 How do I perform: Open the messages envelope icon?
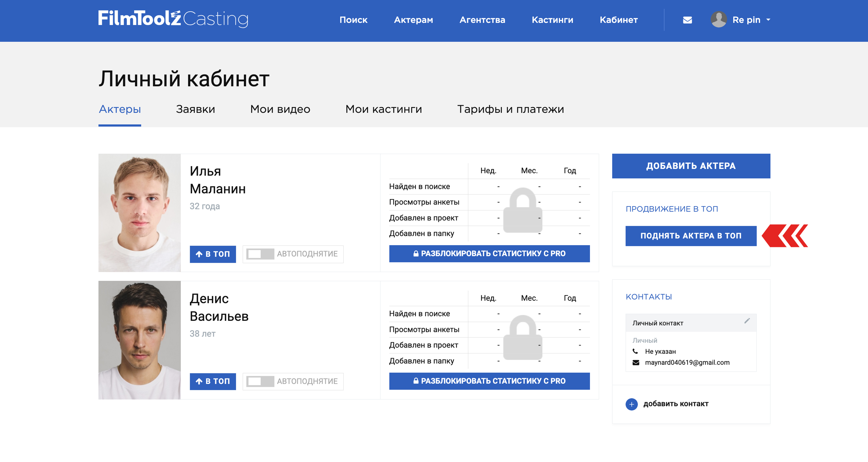[687, 20]
